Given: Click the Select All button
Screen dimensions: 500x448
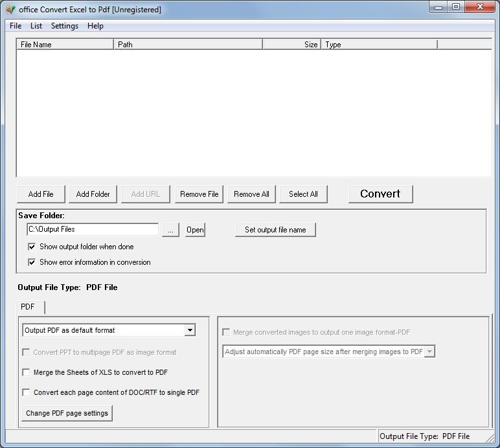Looking at the screenshot, I should click(303, 194).
